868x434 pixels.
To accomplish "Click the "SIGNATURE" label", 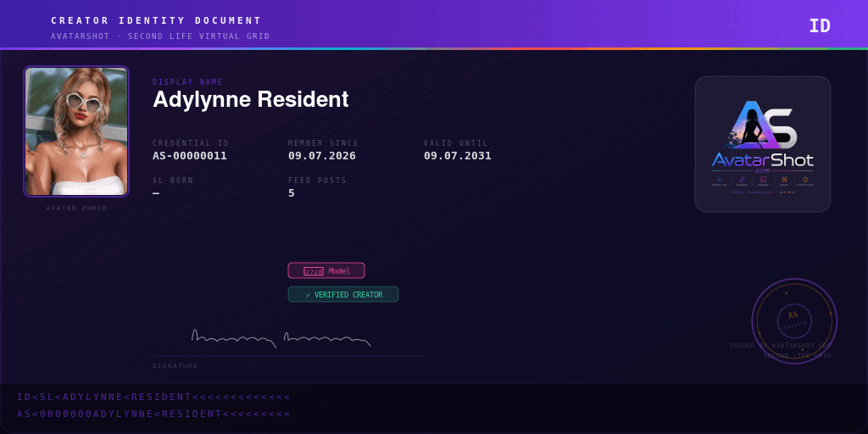I will click(175, 366).
